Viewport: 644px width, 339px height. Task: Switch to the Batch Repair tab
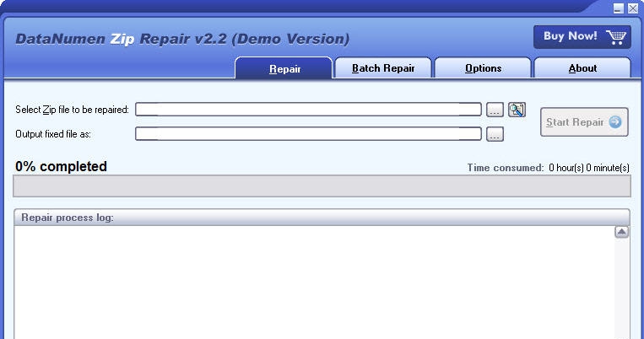point(383,68)
